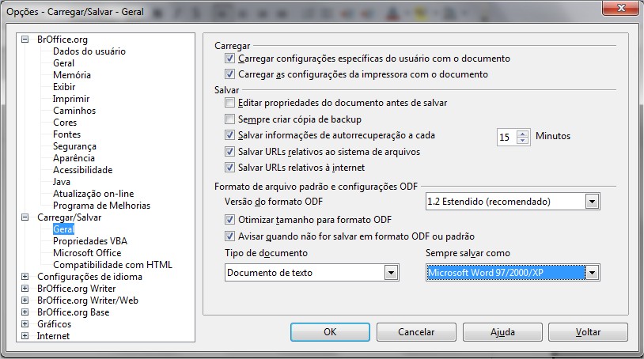Expand the BrOffice.org Base node
Viewport: 644px width, 359px height.
[25, 312]
